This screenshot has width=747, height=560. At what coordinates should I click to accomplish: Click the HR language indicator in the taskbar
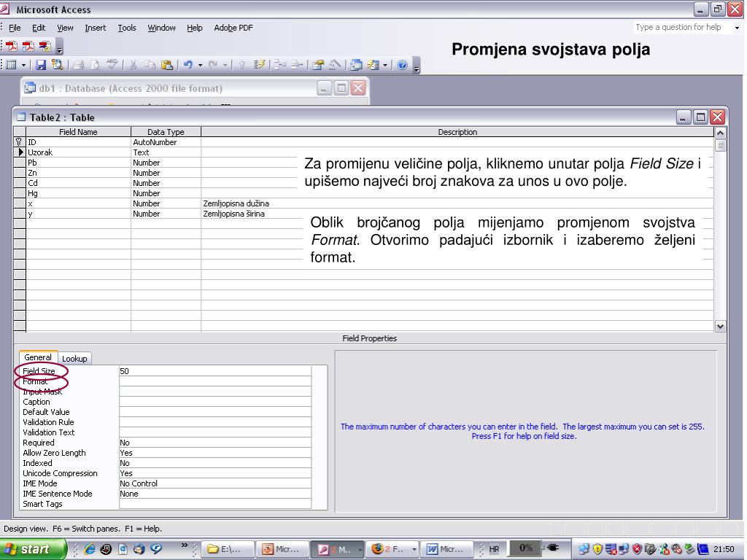(494, 549)
